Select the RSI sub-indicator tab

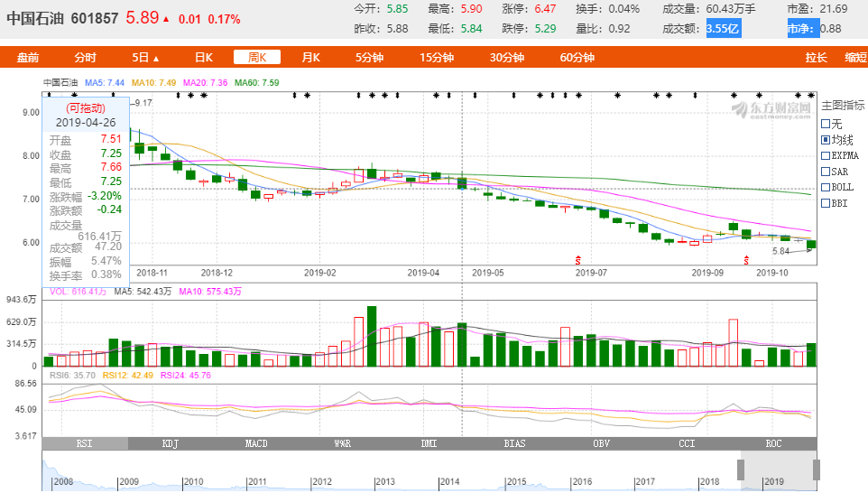(x=85, y=443)
